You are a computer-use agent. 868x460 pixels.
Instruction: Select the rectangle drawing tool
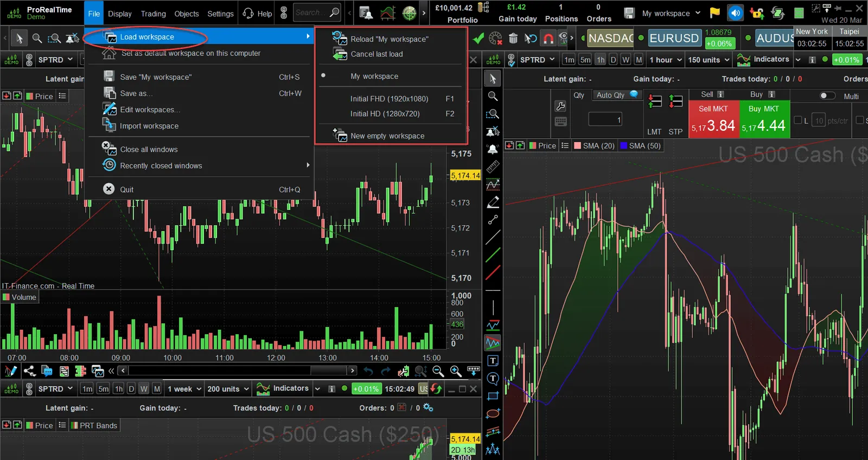point(493,396)
